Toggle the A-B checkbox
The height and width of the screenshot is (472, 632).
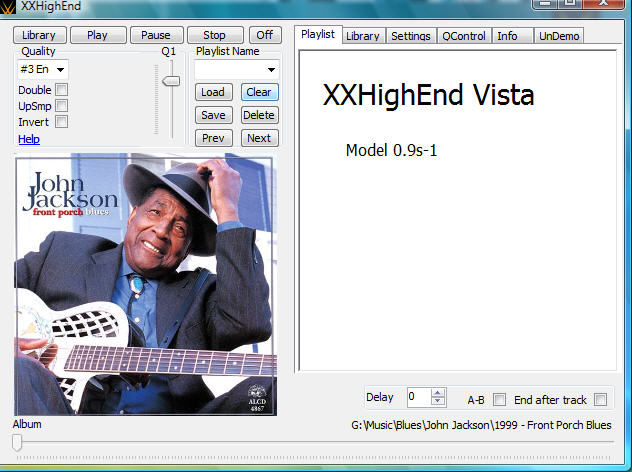tap(499, 400)
